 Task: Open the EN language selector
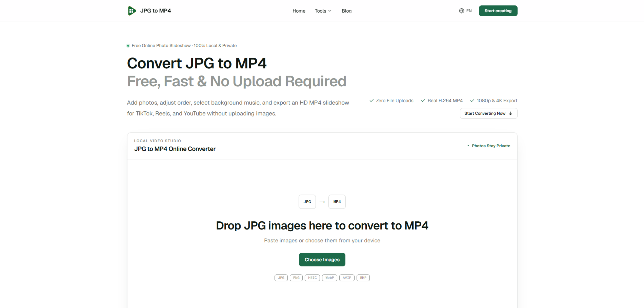(x=465, y=11)
